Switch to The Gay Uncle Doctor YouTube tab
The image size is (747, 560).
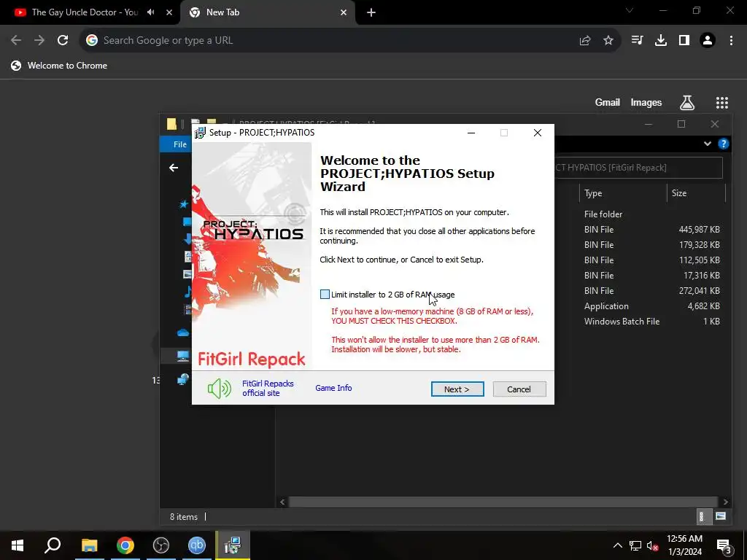tap(85, 12)
